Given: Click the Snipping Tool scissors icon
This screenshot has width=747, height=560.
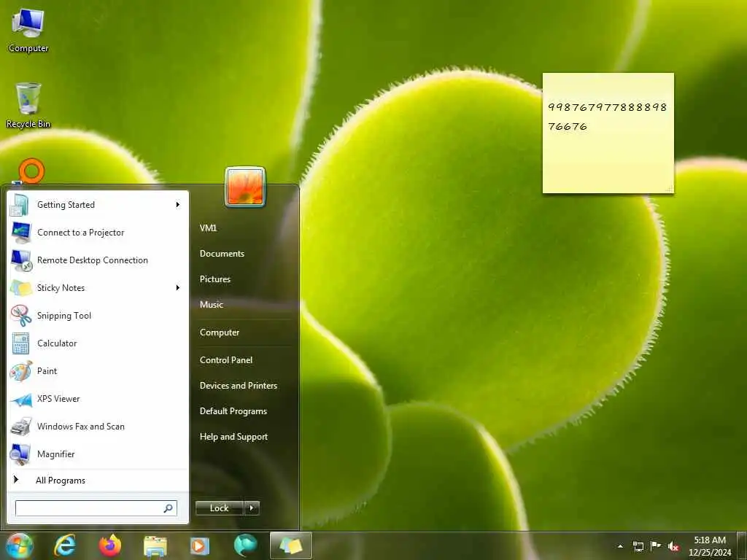Looking at the screenshot, I should tap(21, 316).
